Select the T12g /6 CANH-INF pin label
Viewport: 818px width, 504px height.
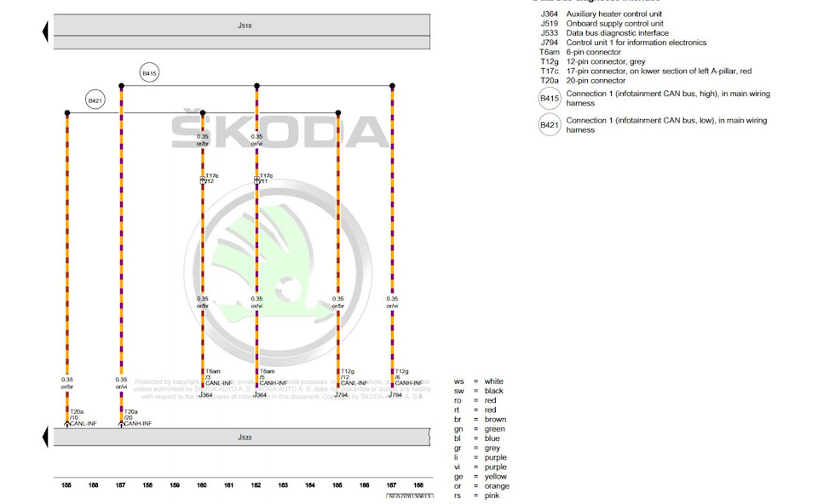point(408,377)
